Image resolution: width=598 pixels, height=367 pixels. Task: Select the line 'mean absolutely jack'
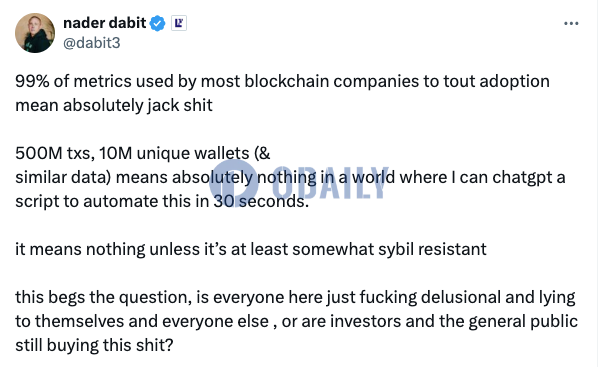click(x=114, y=105)
